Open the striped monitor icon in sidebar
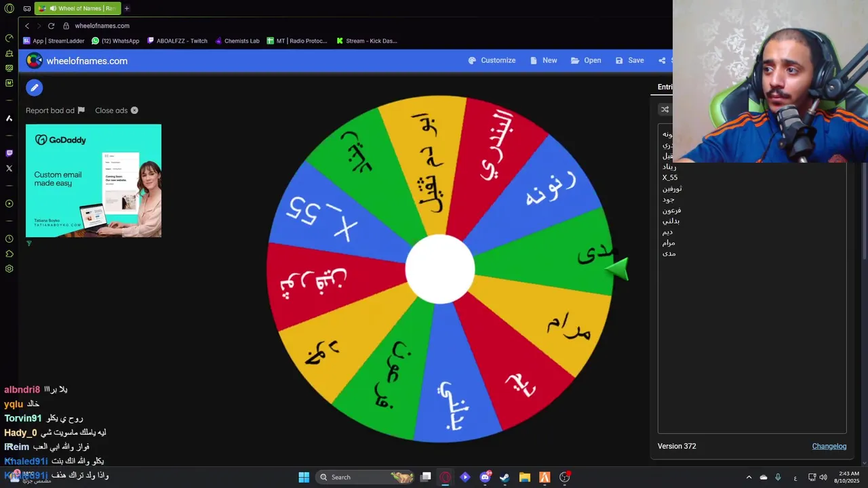 coord(9,68)
